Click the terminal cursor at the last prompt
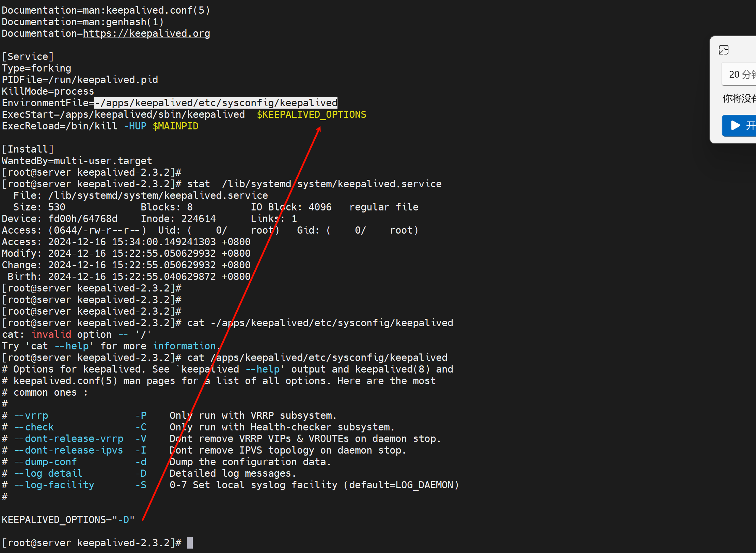The height and width of the screenshot is (553, 756). pos(190,542)
